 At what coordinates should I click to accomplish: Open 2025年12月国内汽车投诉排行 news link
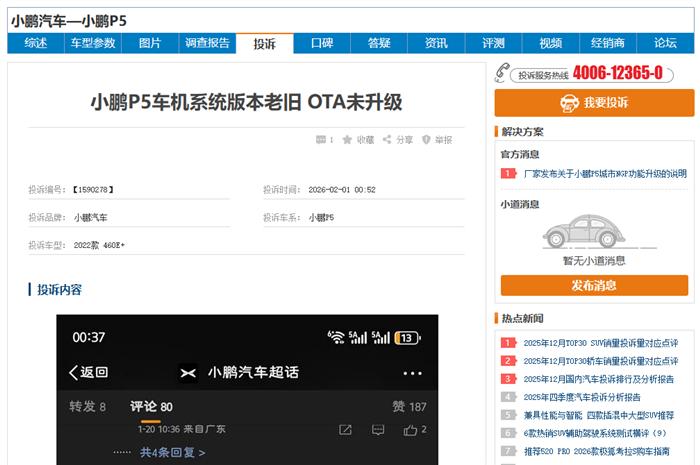click(x=598, y=379)
